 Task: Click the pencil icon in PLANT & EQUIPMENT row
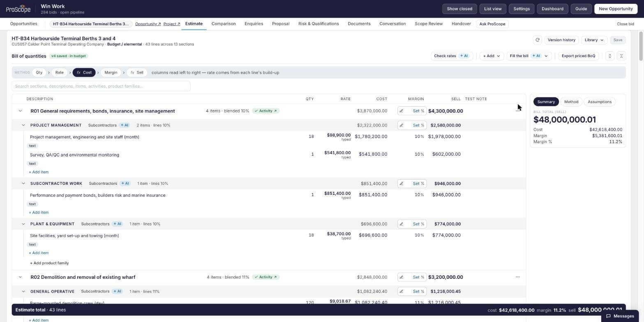coord(402,224)
